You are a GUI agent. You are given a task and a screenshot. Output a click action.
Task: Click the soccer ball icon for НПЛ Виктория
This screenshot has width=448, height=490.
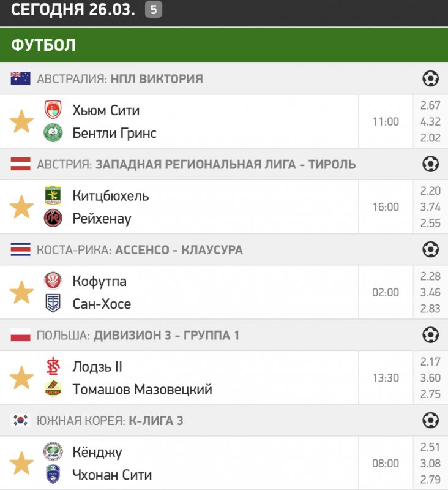(x=431, y=78)
